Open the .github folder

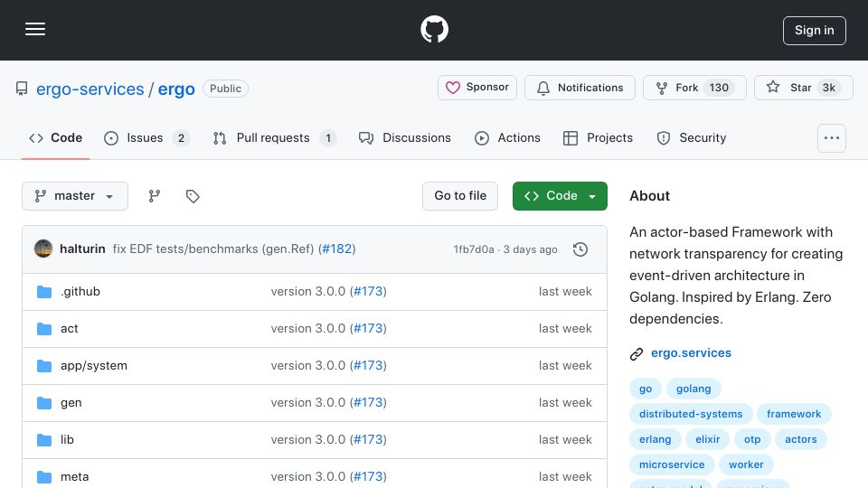pos(80,292)
